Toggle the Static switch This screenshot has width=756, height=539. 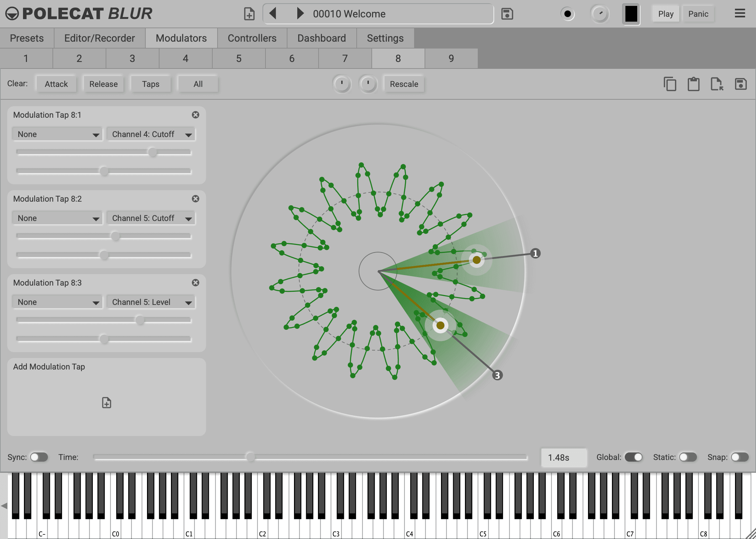(687, 457)
